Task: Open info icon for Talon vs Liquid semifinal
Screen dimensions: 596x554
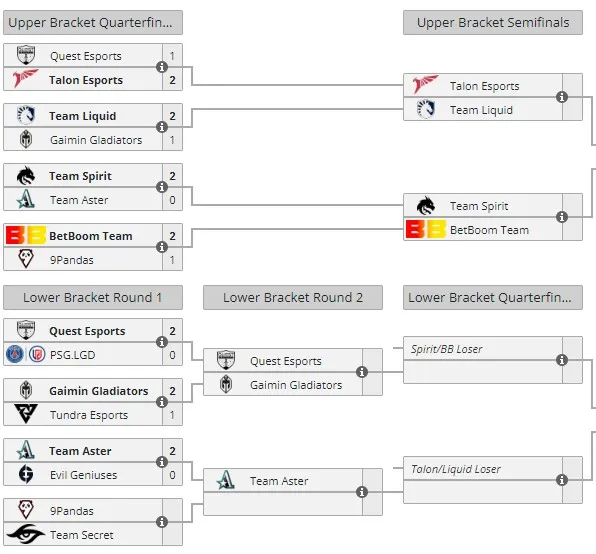Action: 562,97
